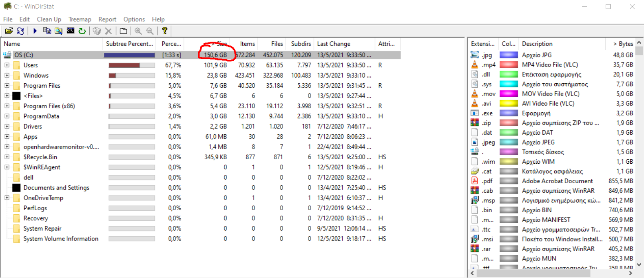Sort by the Subtree Percentage column header
The width and height of the screenshot is (644, 278).
130,44
